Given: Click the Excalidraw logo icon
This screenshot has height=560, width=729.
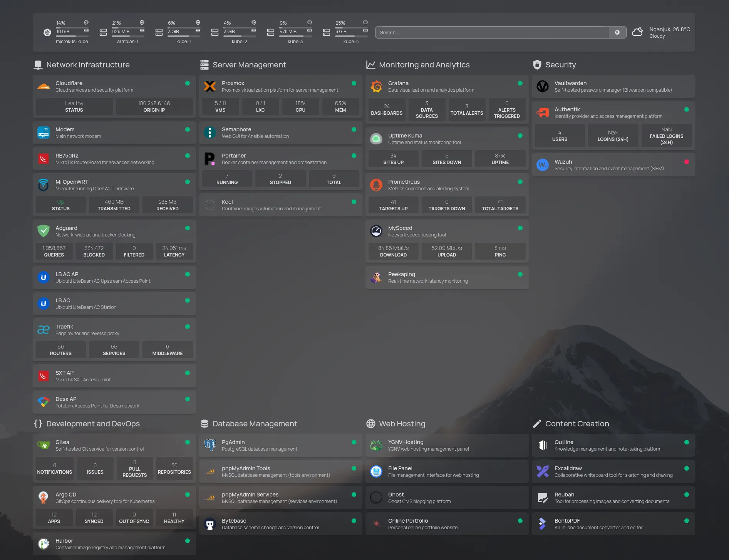Looking at the screenshot, I should coord(543,471).
